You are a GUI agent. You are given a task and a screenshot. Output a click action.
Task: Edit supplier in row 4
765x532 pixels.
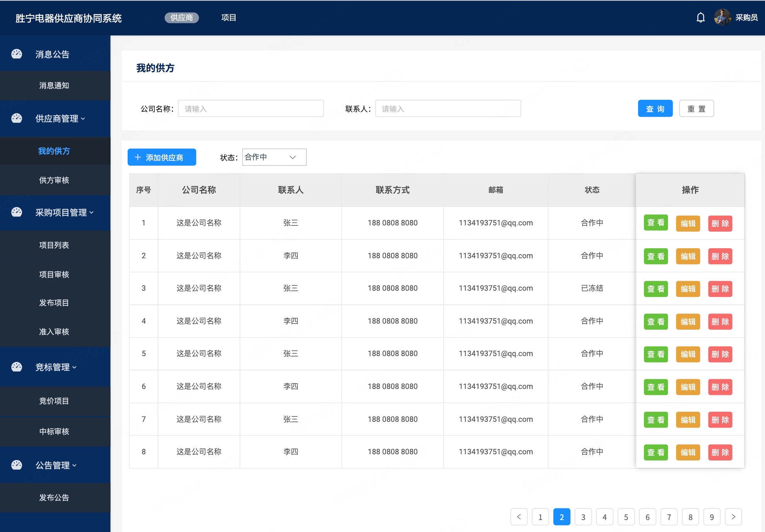[x=688, y=322]
